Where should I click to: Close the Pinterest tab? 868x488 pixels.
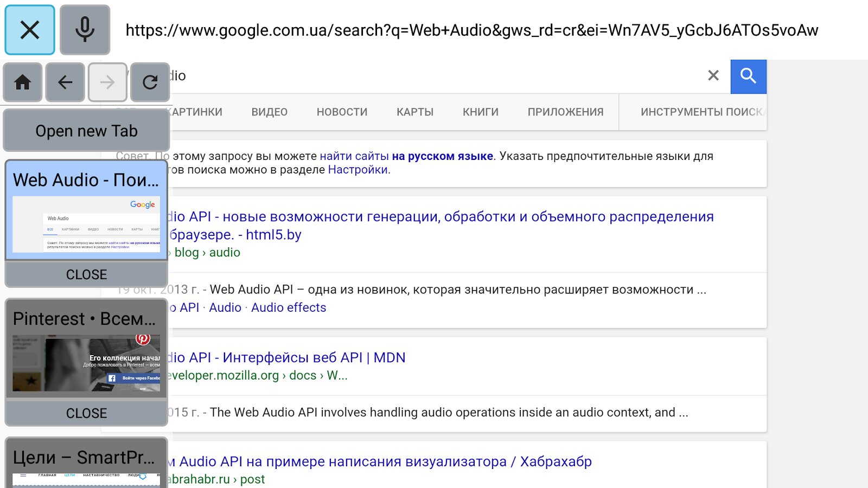[86, 413]
